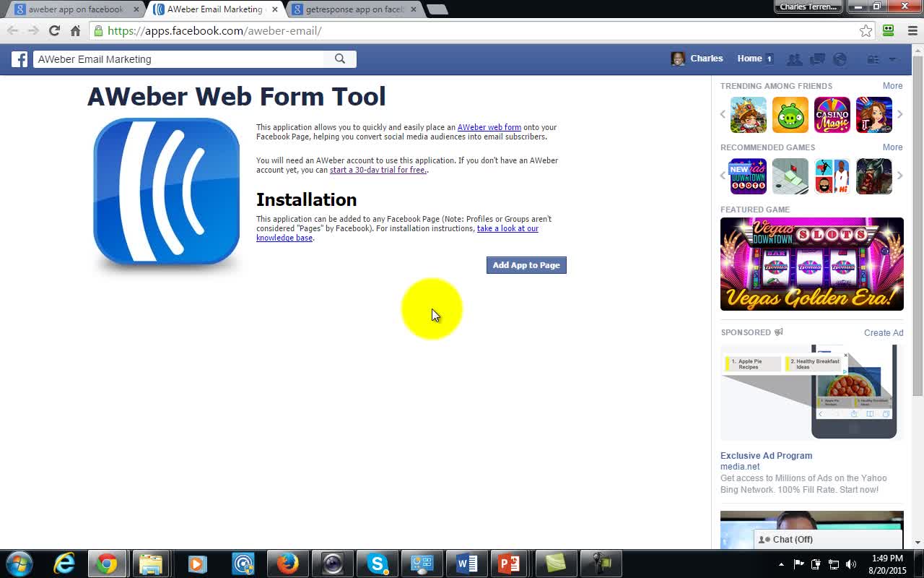Click the Create Ad link
Viewport: 924px width, 578px height.
tap(884, 333)
